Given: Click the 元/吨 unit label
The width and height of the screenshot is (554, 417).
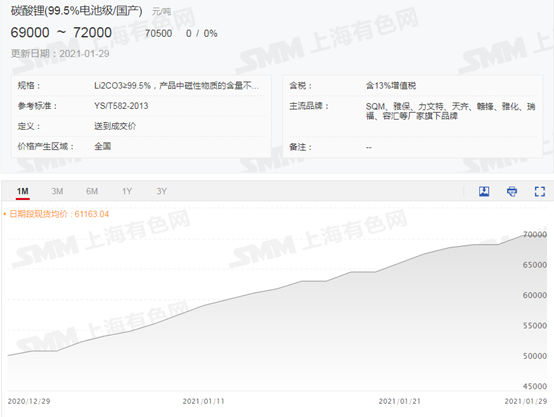Looking at the screenshot, I should 161,12.
